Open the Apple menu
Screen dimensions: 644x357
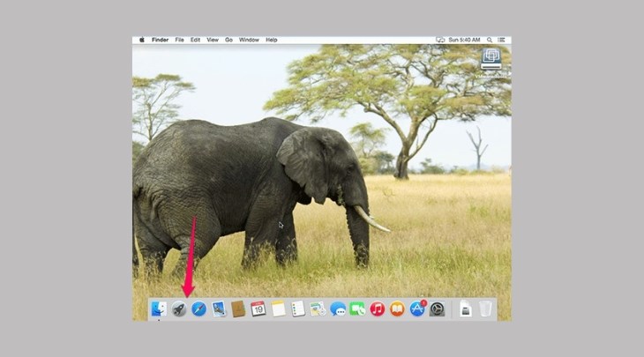pos(139,40)
